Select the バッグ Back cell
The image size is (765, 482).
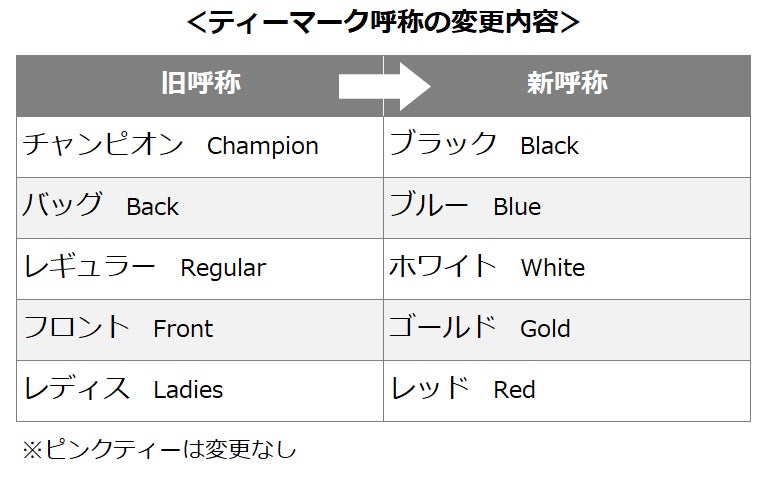(x=200, y=208)
